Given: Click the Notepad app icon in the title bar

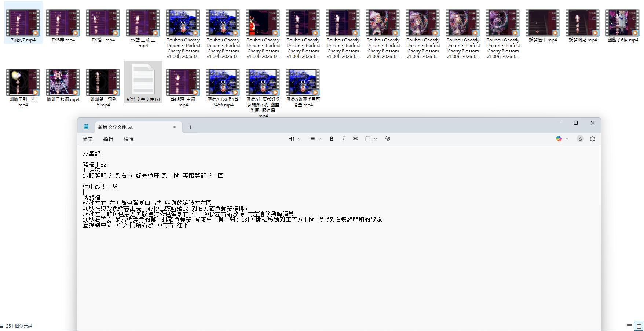Looking at the screenshot, I should point(86,127).
